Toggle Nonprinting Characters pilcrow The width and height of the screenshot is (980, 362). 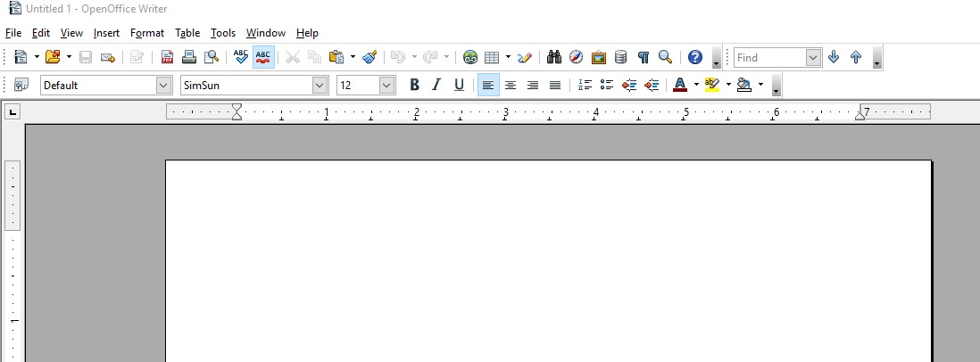[x=644, y=57]
